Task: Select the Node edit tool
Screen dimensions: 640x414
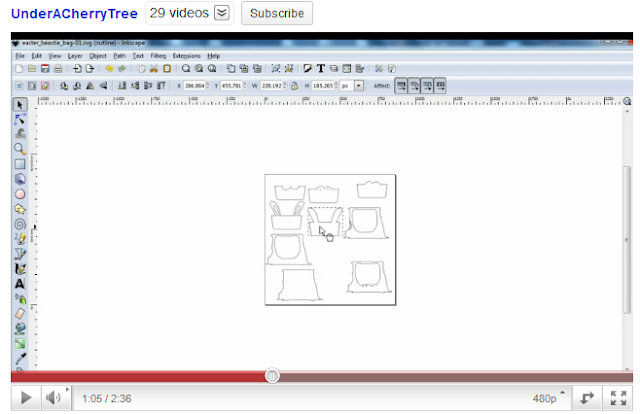Action: pyautogui.click(x=20, y=119)
